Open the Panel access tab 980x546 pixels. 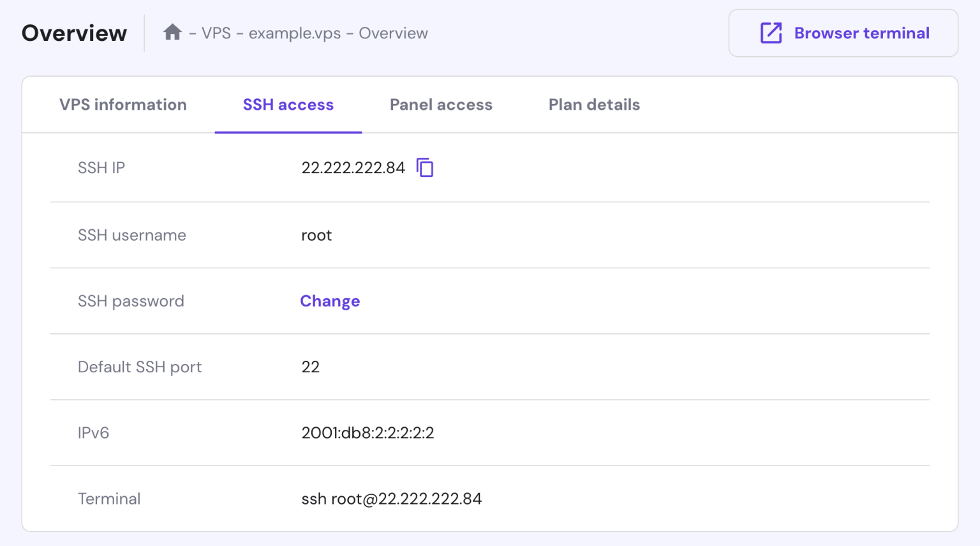441,104
